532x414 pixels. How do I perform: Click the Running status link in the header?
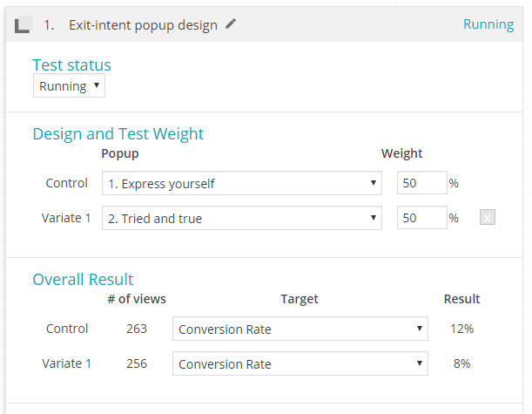pos(488,24)
